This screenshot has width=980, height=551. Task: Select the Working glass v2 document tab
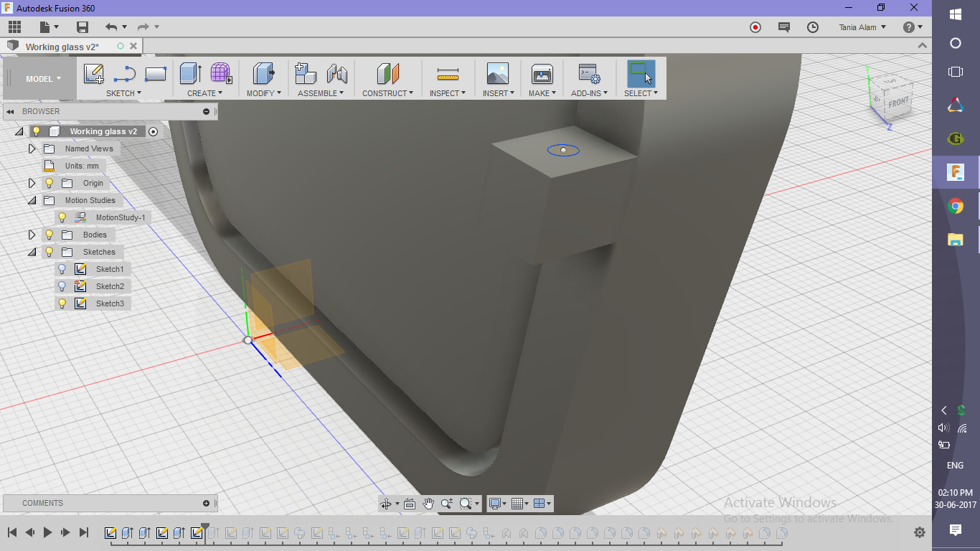(62, 47)
